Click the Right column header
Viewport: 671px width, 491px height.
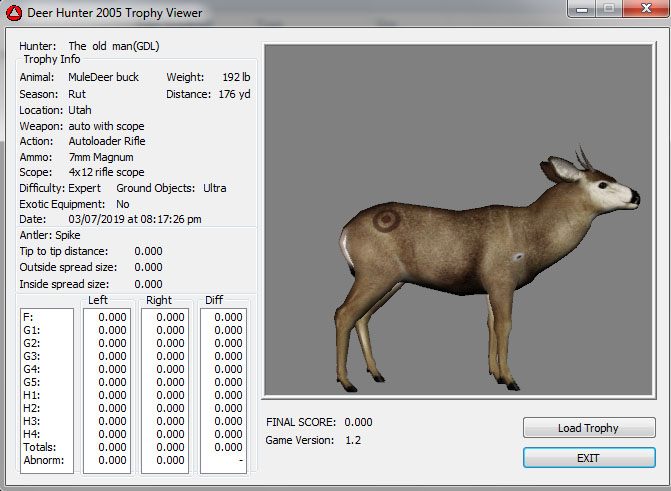coord(158,300)
